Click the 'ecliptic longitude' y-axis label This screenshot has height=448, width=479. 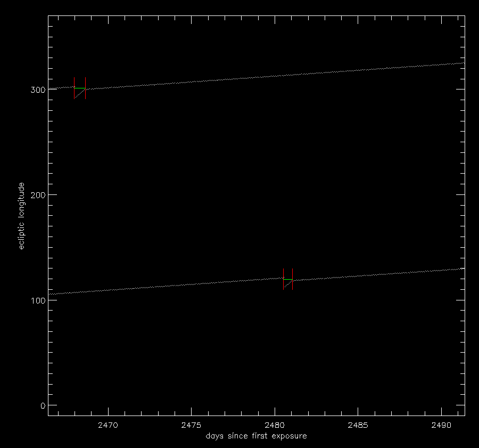[x=21, y=216]
